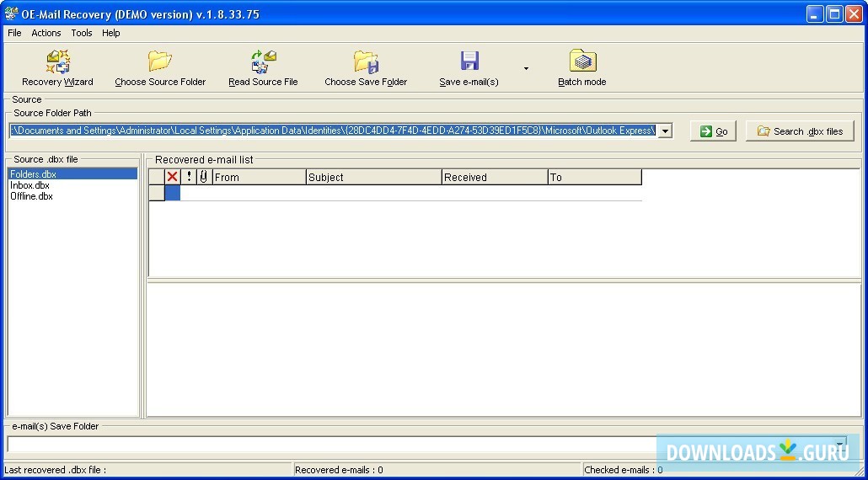Close the OE-Mail Recovery window
This screenshot has width=868, height=480.
[x=854, y=13]
